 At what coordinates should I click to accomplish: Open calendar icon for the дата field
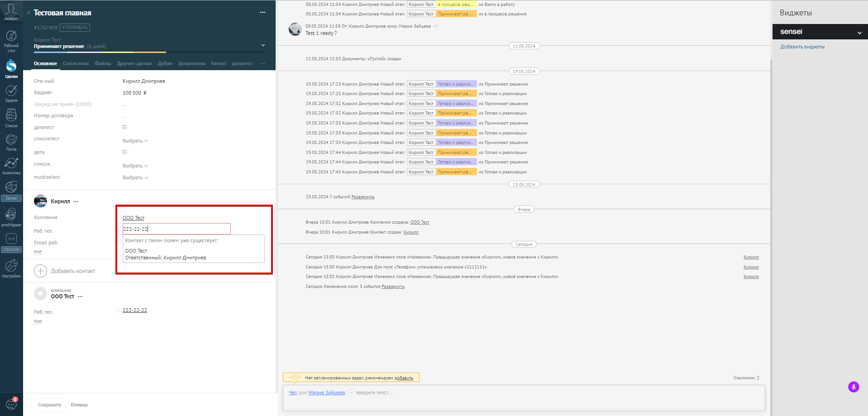click(125, 152)
